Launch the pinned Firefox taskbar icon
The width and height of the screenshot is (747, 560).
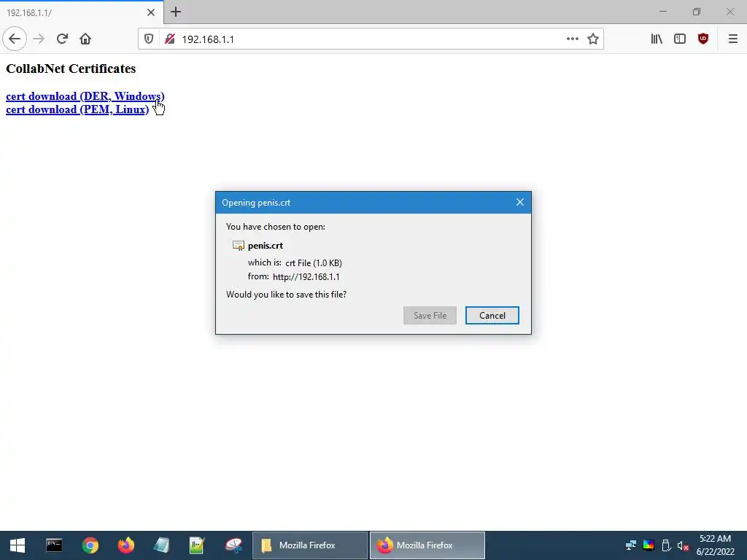[125, 545]
